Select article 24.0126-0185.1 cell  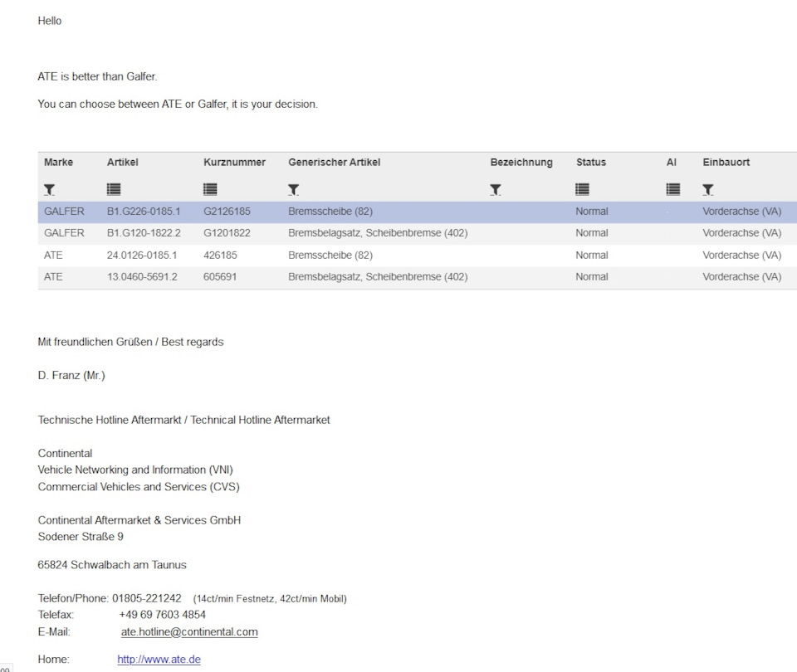142,255
